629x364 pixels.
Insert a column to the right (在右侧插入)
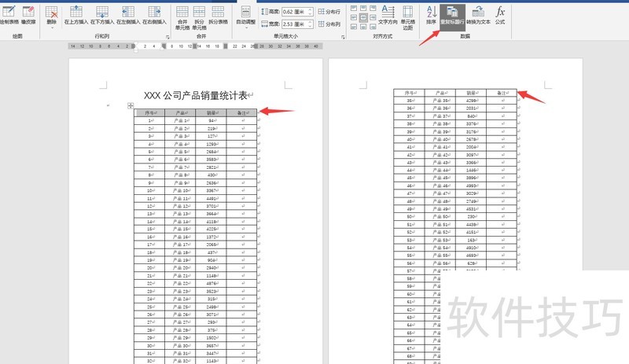154,15
